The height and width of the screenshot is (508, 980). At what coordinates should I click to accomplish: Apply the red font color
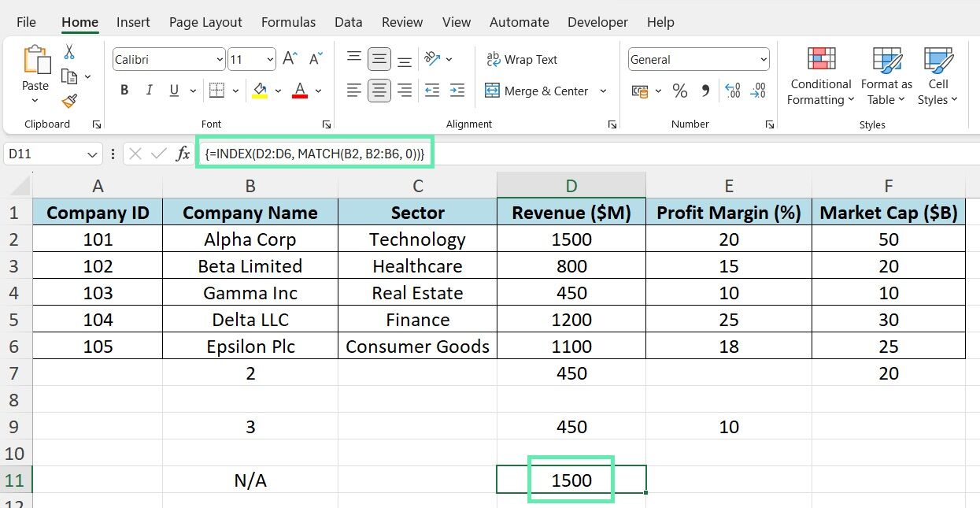point(299,91)
